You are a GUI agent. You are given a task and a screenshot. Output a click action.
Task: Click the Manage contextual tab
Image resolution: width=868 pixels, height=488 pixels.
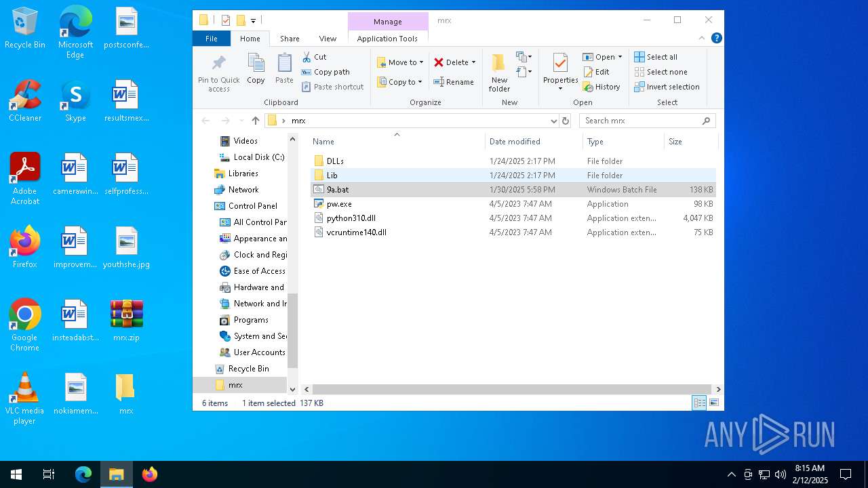(x=388, y=22)
